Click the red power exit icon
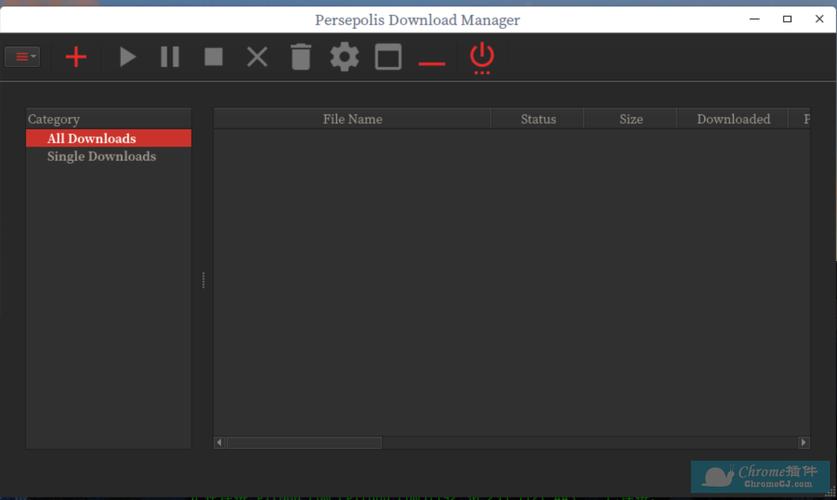 pos(482,58)
